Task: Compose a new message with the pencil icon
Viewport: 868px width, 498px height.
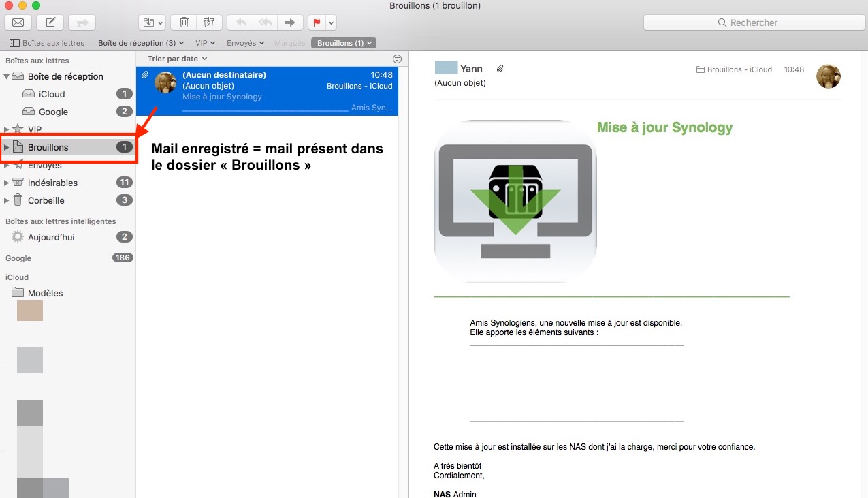Action: 50,22
